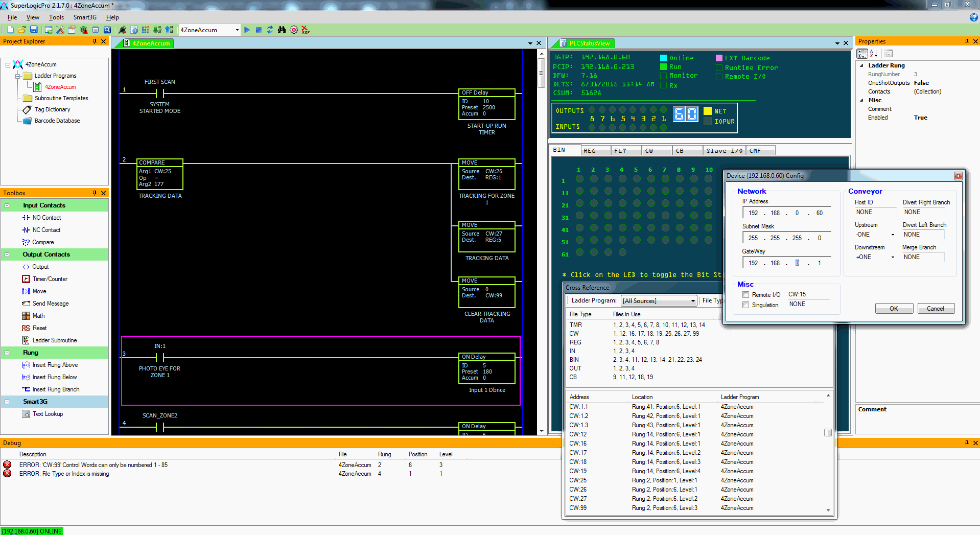980x535 pixels.
Task: Collapse Output Contacts toolbox group
Action: 7,254
